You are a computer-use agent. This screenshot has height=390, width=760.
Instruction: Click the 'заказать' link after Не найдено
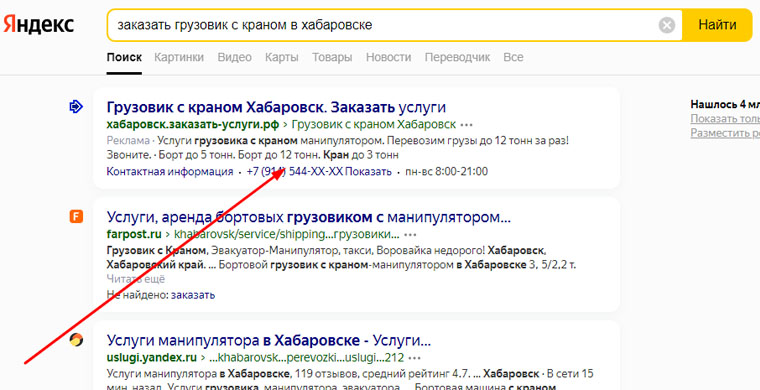point(193,295)
